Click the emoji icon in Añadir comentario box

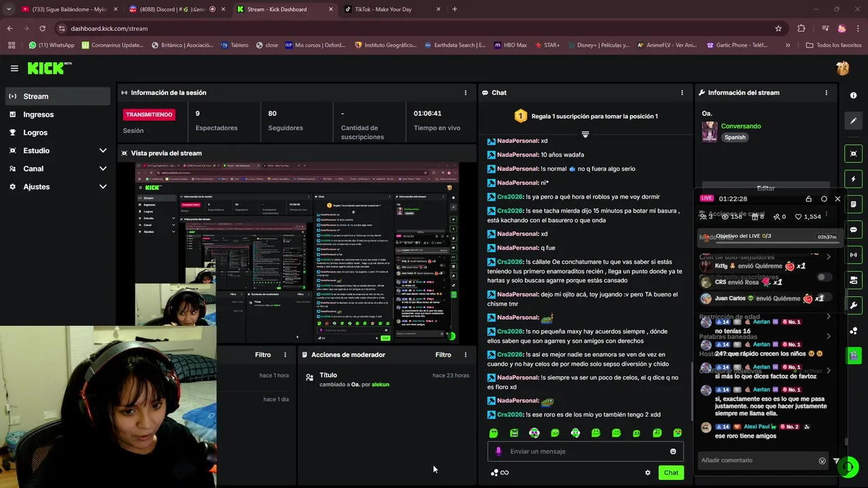click(x=822, y=461)
